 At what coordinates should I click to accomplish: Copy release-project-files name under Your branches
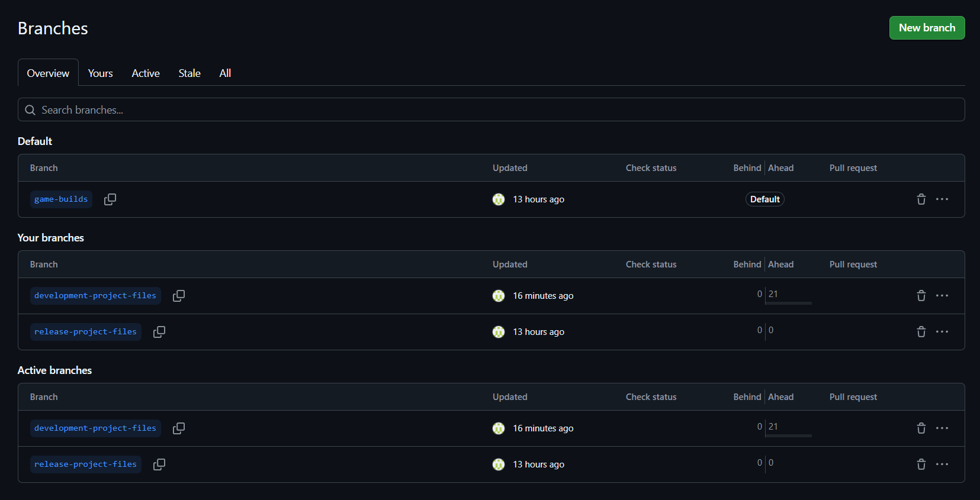(x=159, y=332)
